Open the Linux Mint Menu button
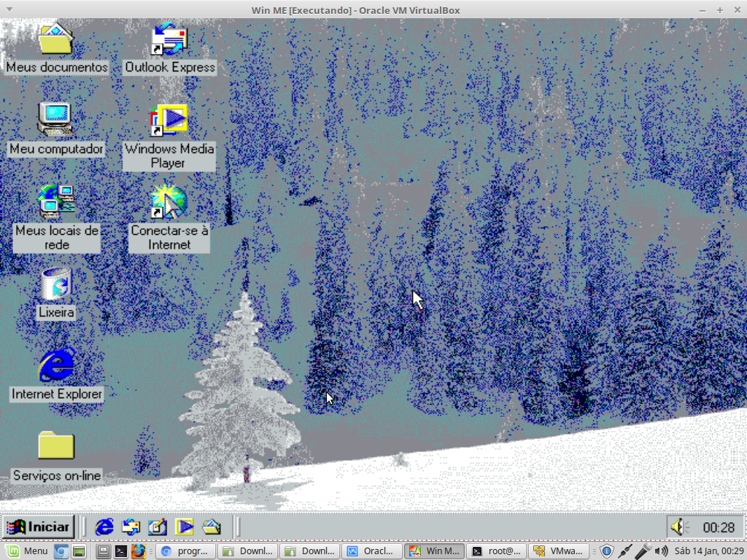Viewport: 747px width, 560px height. tap(27, 551)
